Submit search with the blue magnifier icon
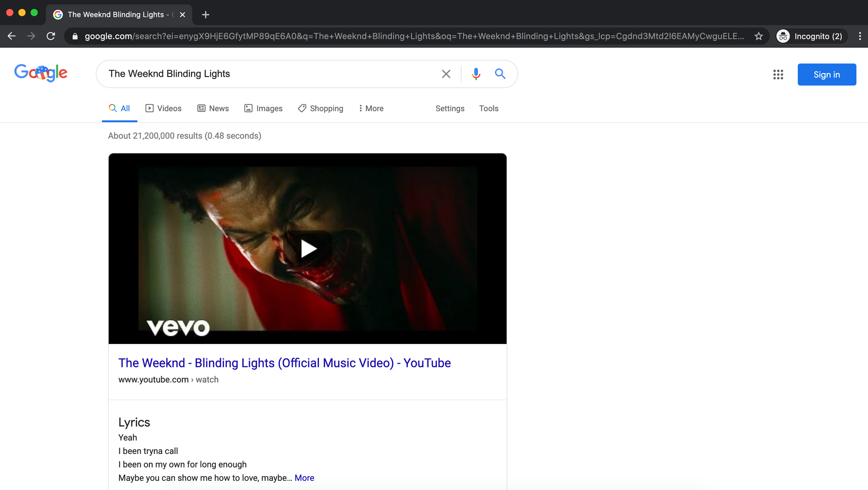 tap(500, 74)
